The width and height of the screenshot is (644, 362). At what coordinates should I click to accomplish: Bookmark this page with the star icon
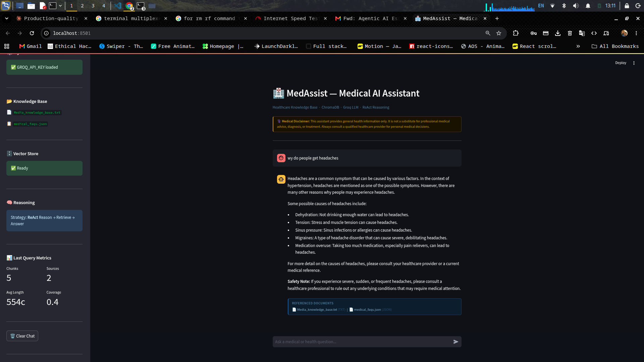499,33
